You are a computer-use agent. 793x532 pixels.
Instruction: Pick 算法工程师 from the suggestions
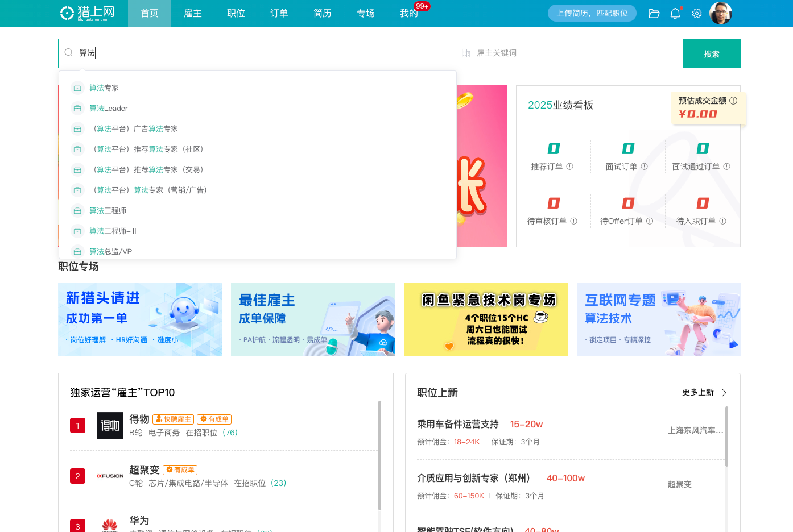point(108,211)
